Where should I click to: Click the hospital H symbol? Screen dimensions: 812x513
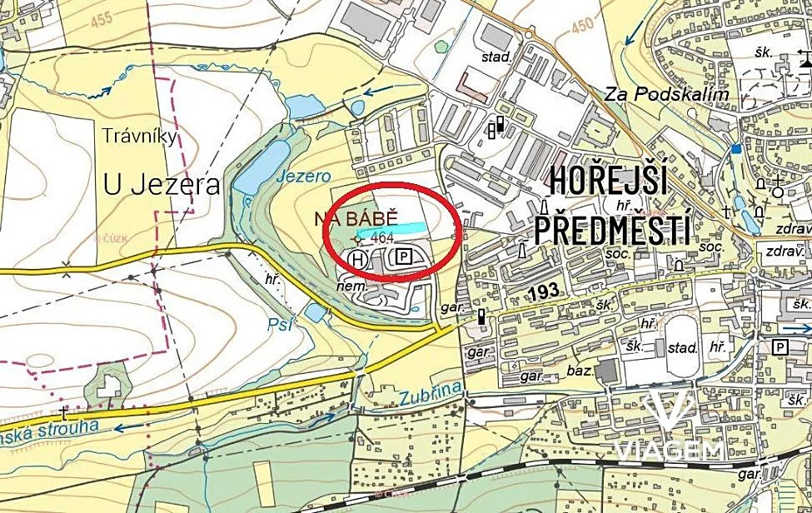[x=358, y=258]
